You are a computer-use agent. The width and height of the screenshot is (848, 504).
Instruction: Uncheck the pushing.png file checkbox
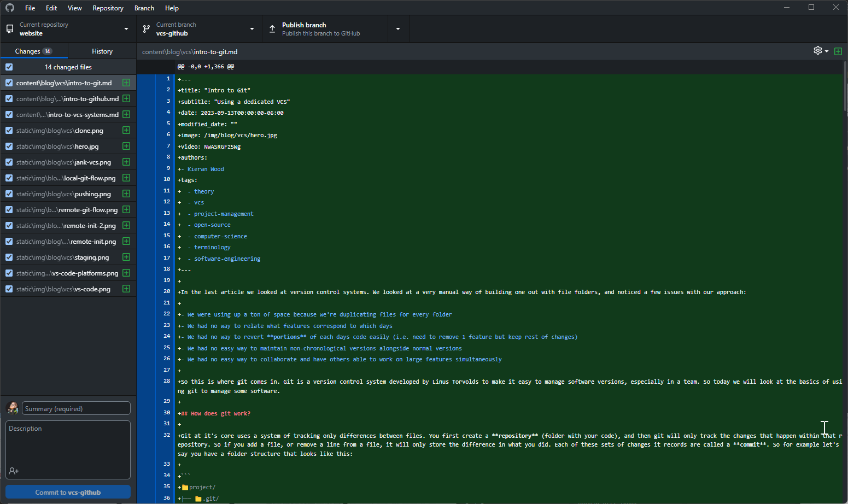9,194
